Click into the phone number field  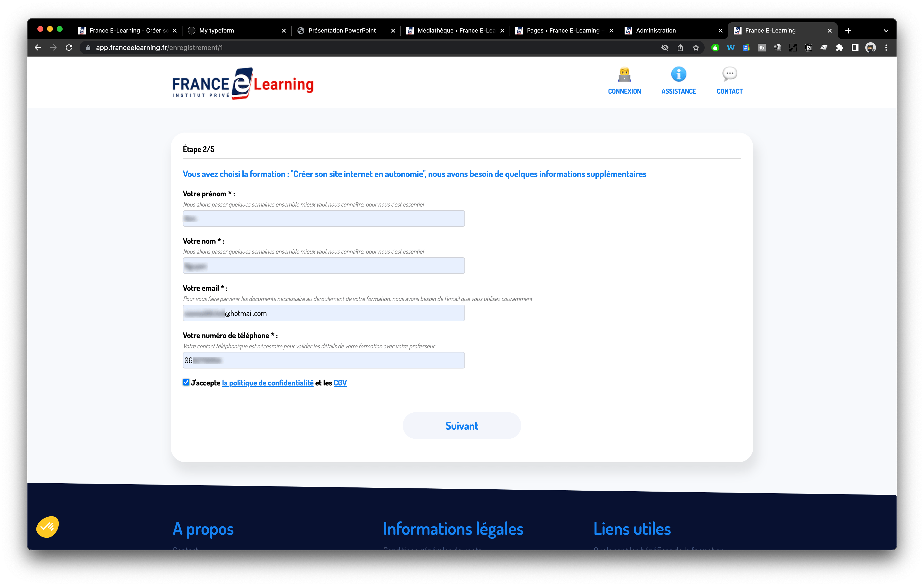tap(323, 360)
